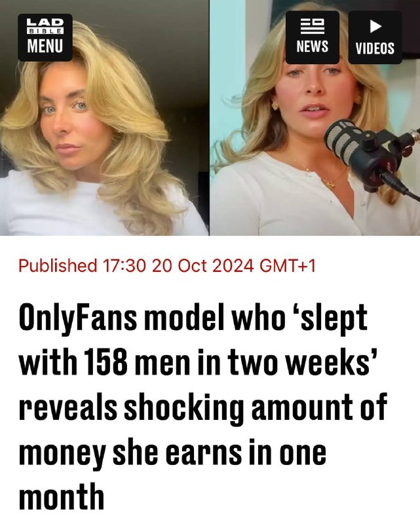
Task: Click the 'money she earns in one' line
Action: coord(172,453)
